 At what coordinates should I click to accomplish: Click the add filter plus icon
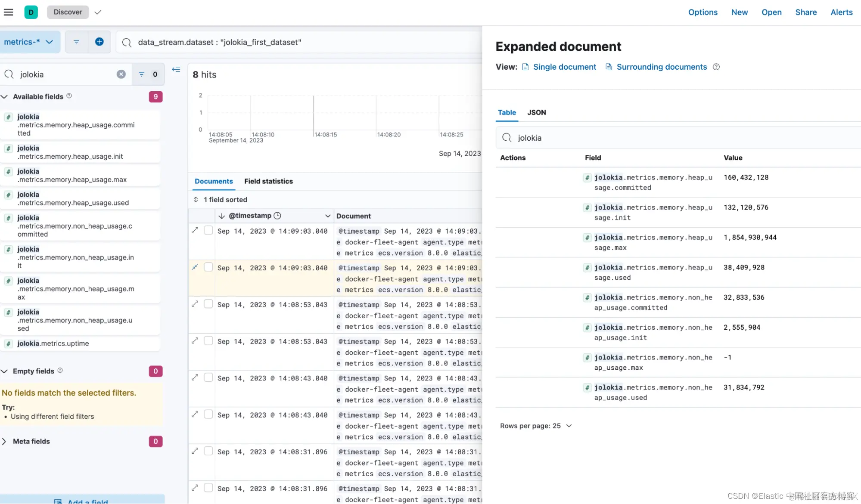pyautogui.click(x=99, y=42)
